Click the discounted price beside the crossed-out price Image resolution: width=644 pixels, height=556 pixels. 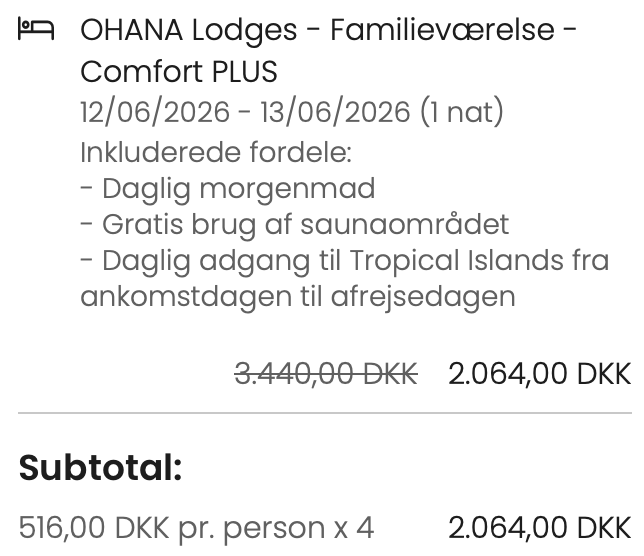pos(539,374)
